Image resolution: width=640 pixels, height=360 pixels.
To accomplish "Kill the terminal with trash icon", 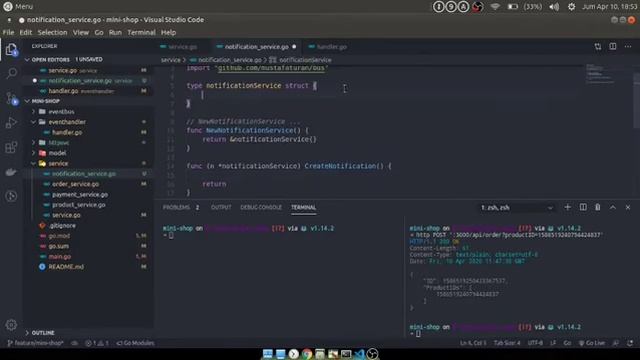I will (598, 207).
